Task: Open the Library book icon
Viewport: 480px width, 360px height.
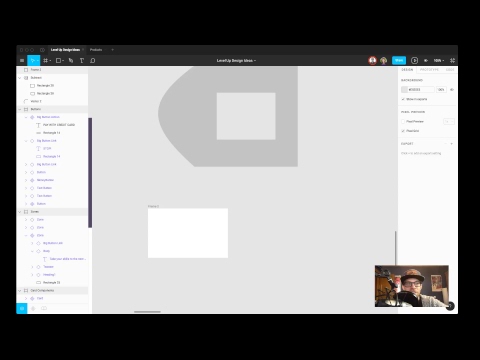Action: 44,308
